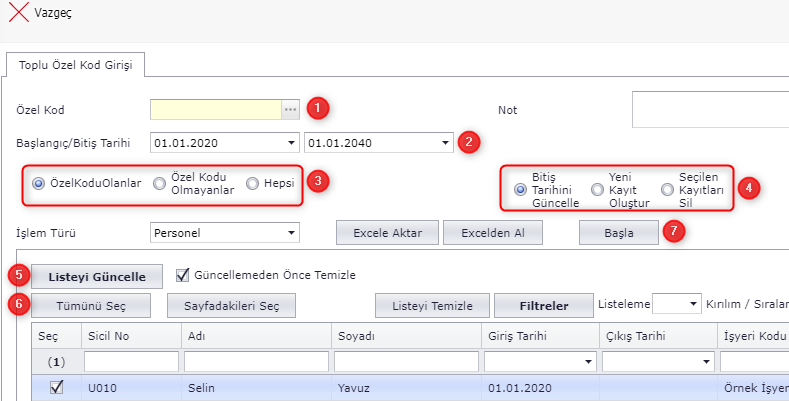Click the Listeyi Güncelle button
The height and width of the screenshot is (401, 789).
click(98, 276)
